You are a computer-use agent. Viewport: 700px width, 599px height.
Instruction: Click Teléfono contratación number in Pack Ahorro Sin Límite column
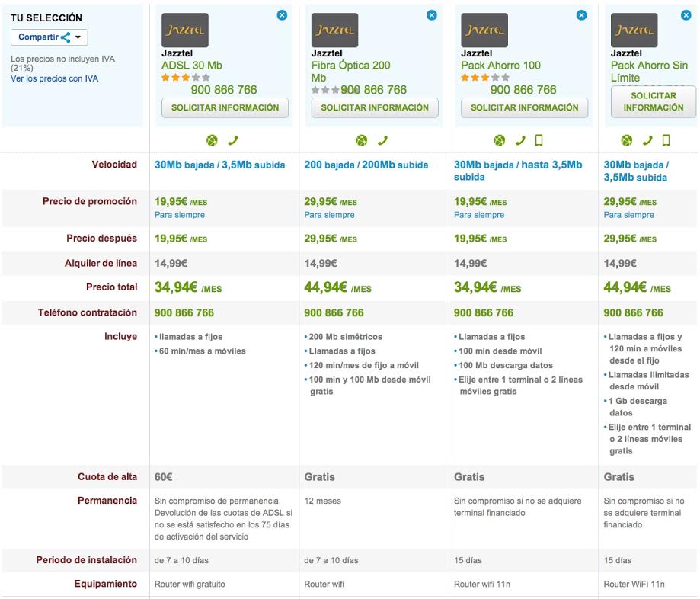coord(634,312)
